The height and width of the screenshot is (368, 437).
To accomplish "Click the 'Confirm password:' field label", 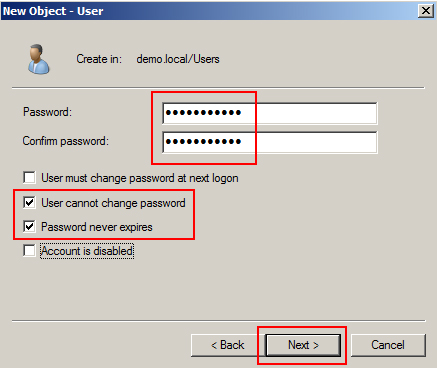I will 66,141.
